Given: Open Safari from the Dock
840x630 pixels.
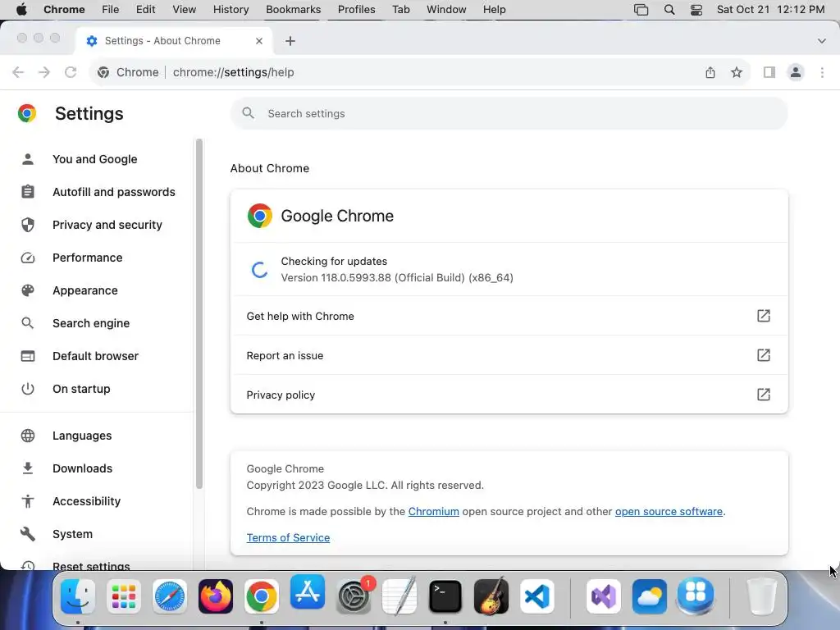Looking at the screenshot, I should click(170, 596).
